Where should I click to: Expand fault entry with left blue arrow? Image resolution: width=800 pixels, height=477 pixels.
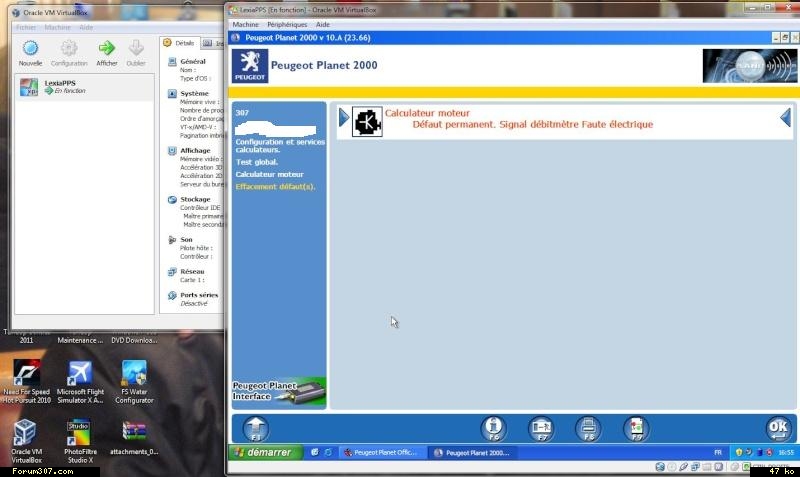pos(343,119)
